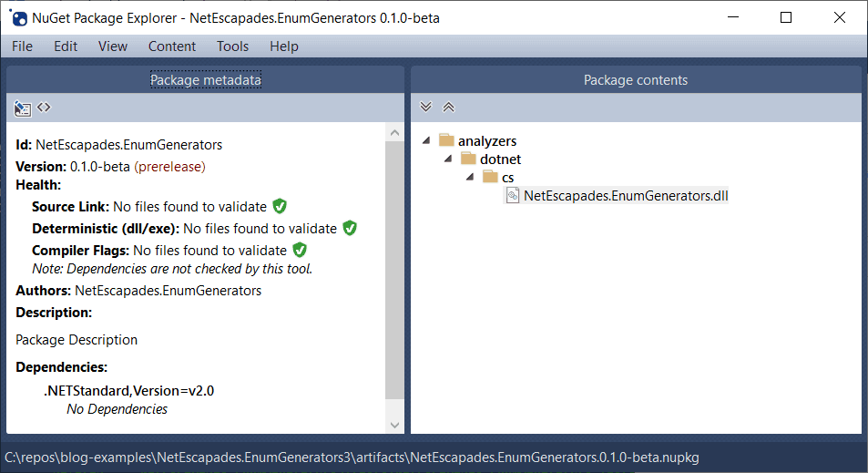Image resolution: width=868 pixels, height=473 pixels.
Task: Click the Package metadata header
Action: point(205,80)
